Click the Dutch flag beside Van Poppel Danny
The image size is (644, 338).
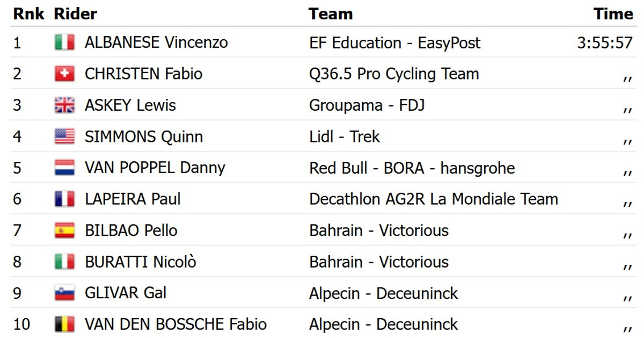tap(64, 168)
